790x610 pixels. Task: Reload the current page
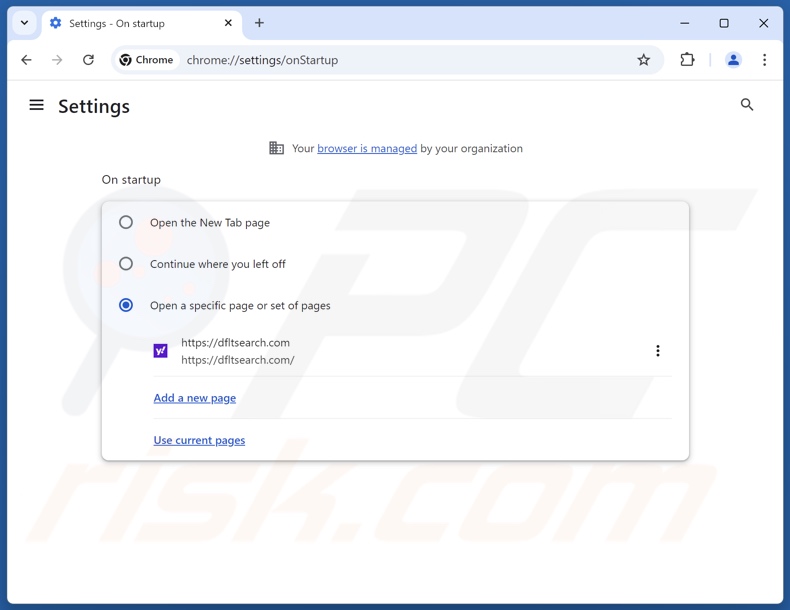(x=88, y=60)
